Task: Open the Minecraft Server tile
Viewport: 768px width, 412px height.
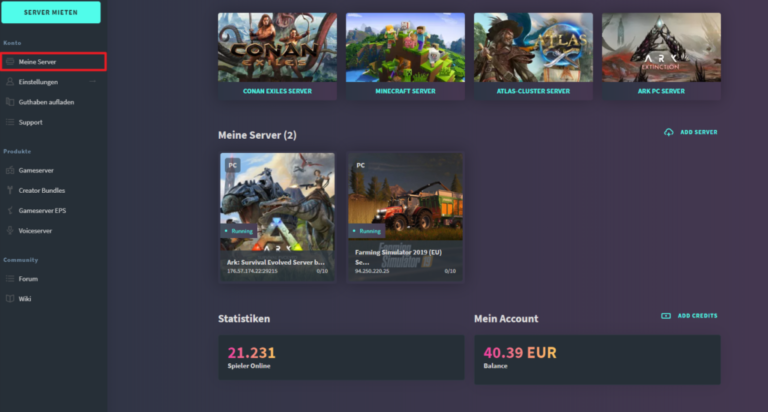Action: point(405,56)
